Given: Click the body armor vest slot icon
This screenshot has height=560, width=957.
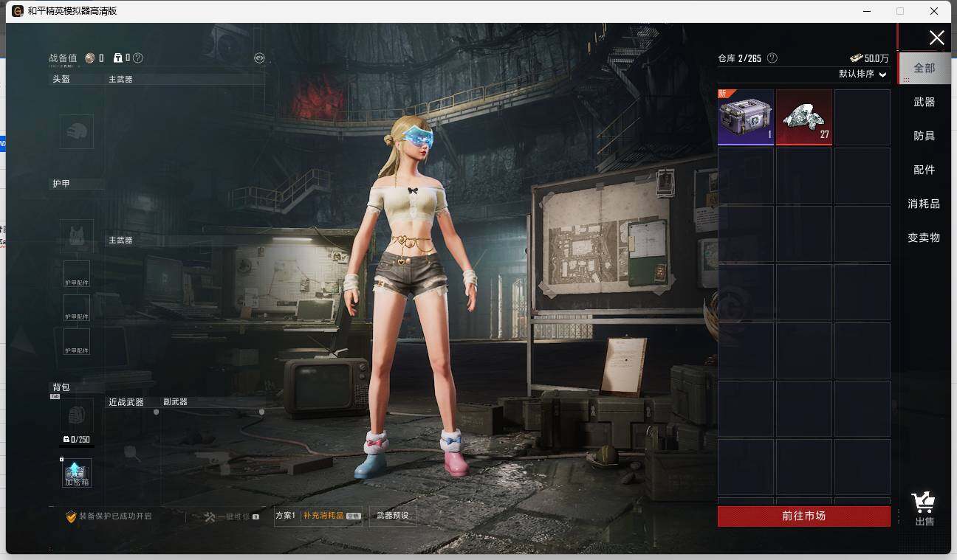Looking at the screenshot, I should point(77,236).
